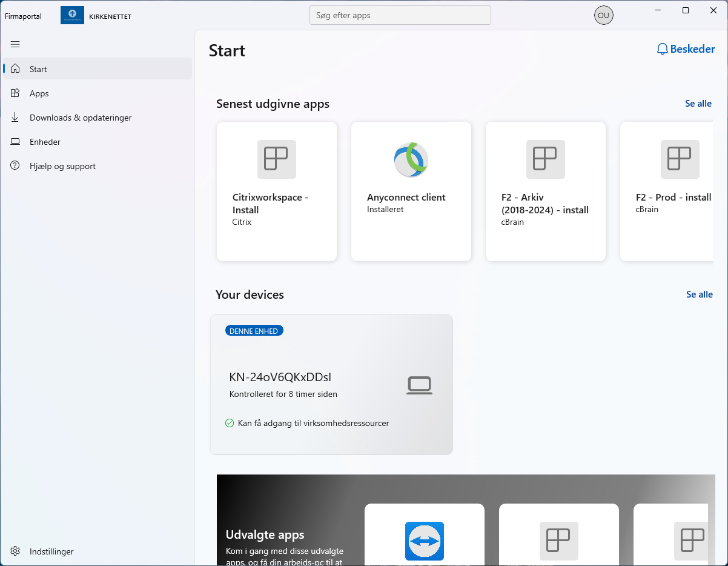Image resolution: width=728 pixels, height=566 pixels.
Task: Open Downloads & opdateringer page
Action: click(98, 118)
